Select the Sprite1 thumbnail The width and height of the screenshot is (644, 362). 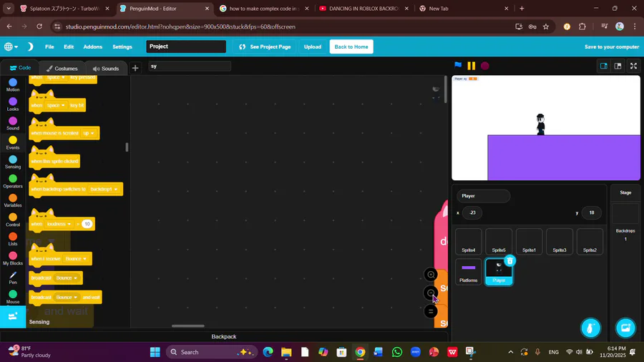coord(529,242)
